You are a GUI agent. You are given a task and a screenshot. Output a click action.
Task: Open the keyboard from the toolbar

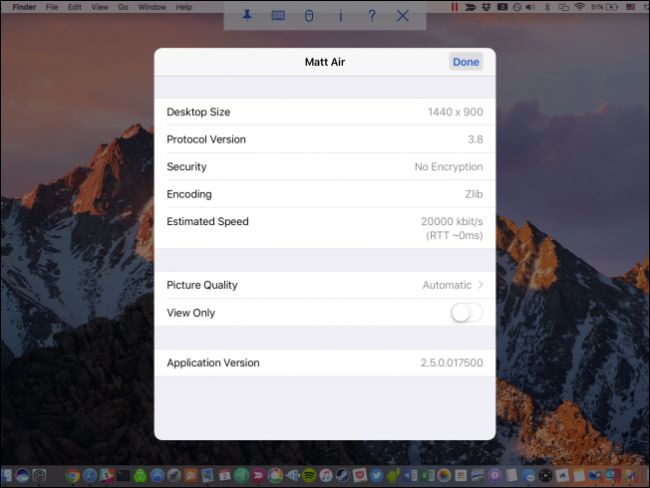pos(278,15)
